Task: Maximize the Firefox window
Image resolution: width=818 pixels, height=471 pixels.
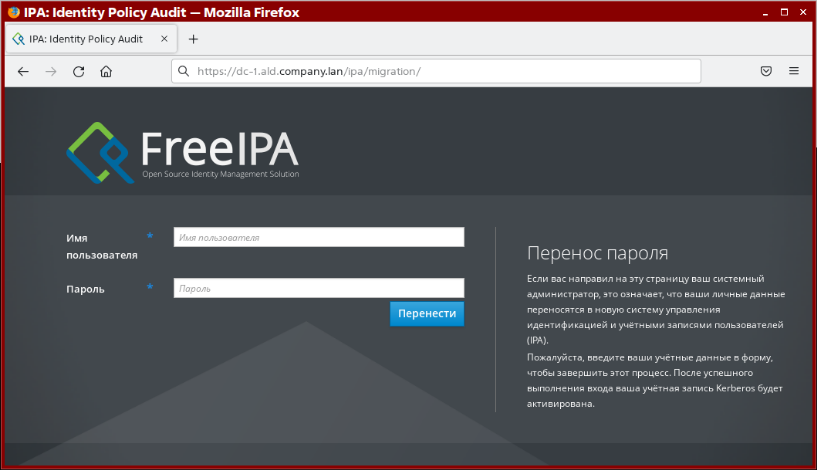Action: click(x=784, y=12)
